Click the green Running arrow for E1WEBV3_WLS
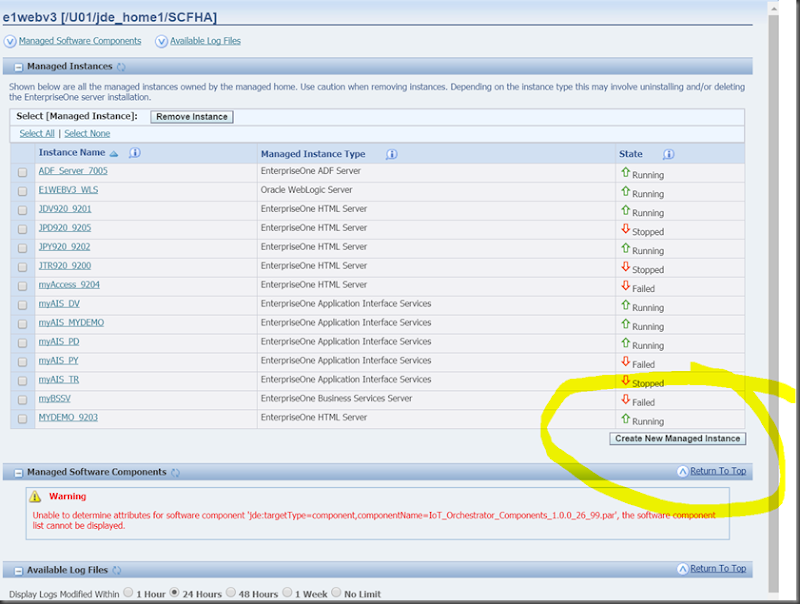The height and width of the screenshot is (604, 800). point(626,191)
